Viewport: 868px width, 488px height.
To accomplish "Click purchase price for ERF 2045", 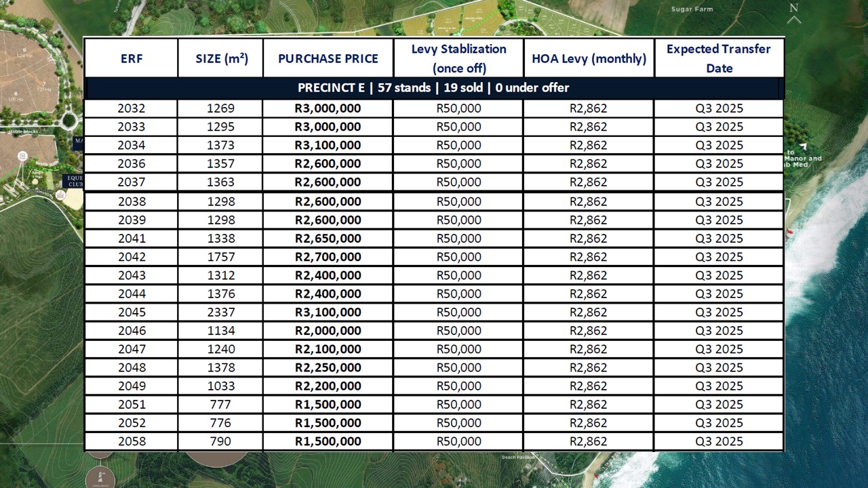I will (x=328, y=312).
